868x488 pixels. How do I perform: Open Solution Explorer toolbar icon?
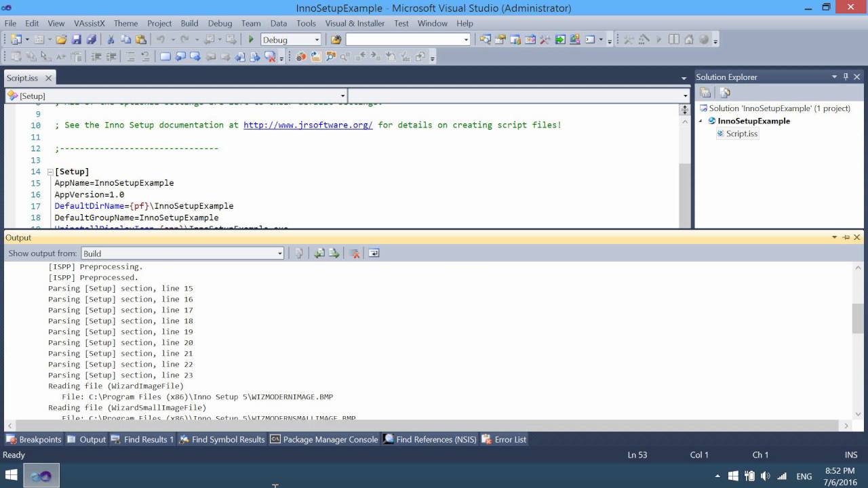[x=485, y=39]
